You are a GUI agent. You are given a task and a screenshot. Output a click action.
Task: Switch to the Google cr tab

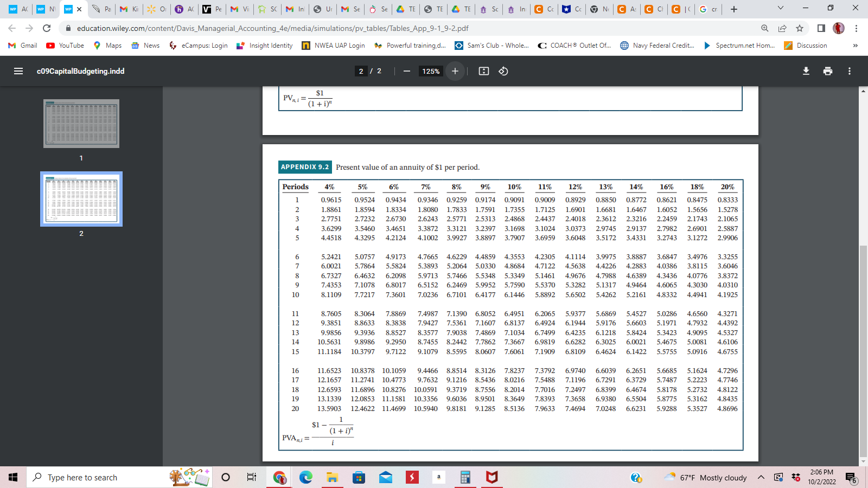click(709, 9)
